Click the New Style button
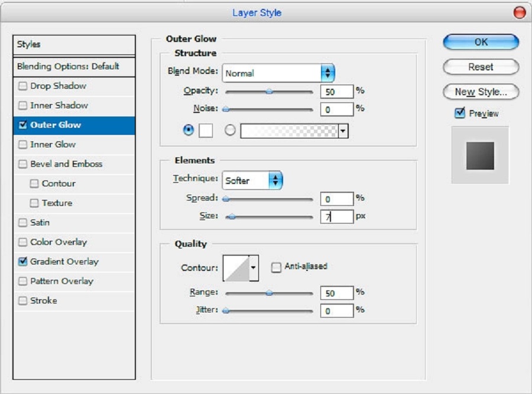 coord(481,92)
